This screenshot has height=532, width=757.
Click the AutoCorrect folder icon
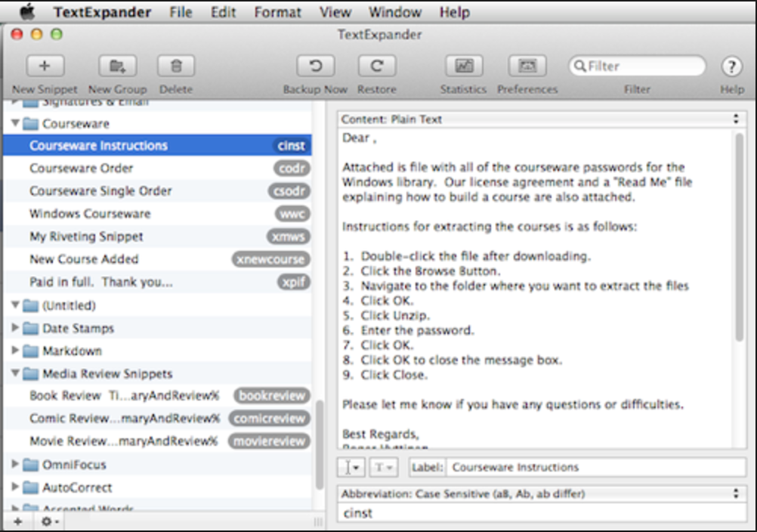[31, 487]
